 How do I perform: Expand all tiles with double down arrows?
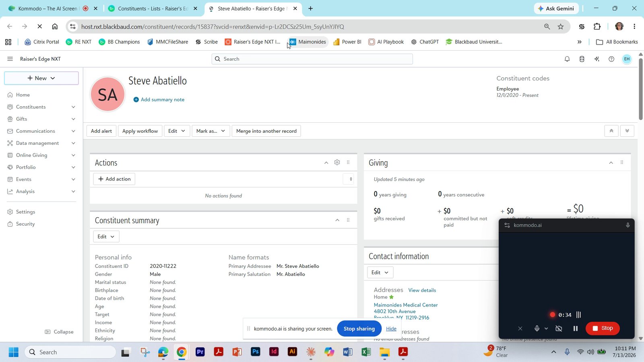click(x=627, y=131)
